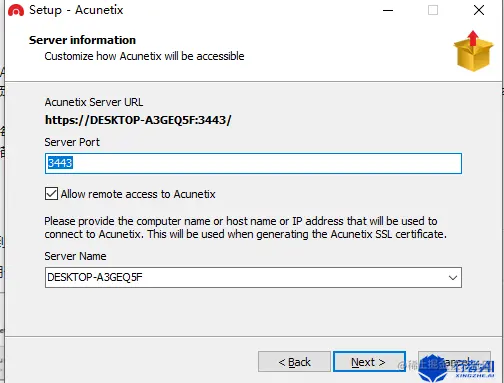Cancel the Acunetix installation
The width and height of the screenshot is (504, 383).
point(454,362)
